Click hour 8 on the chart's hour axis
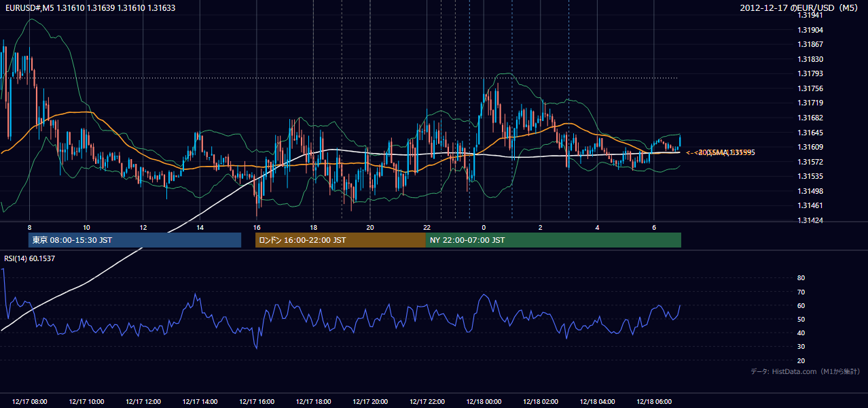The height and width of the screenshot is (408, 868). [x=30, y=227]
